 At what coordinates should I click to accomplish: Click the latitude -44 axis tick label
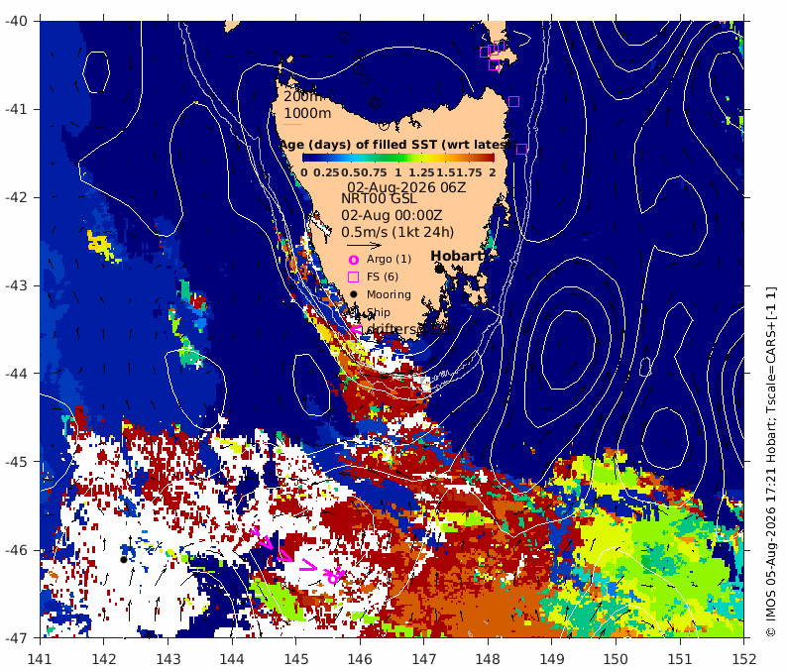[x=16, y=374]
